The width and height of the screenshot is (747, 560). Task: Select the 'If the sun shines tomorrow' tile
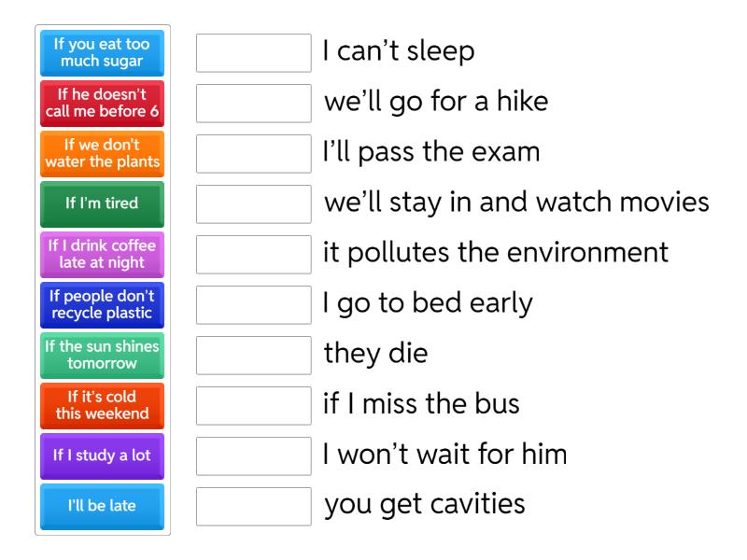coord(103,356)
